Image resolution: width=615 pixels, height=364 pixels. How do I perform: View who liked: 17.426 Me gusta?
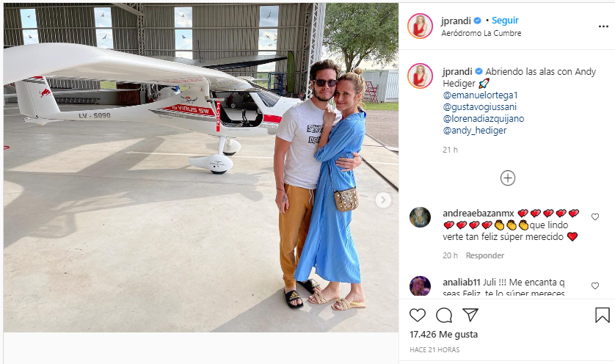(x=443, y=334)
